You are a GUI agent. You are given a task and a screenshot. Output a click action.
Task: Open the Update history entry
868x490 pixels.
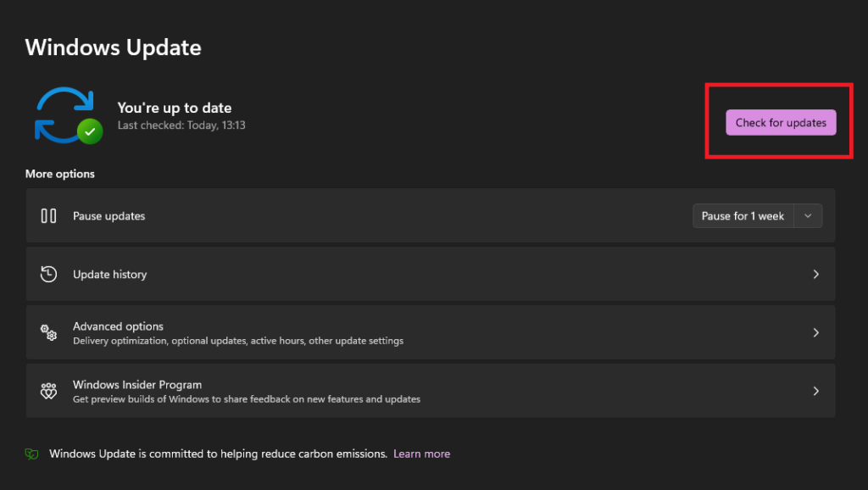[x=109, y=275]
